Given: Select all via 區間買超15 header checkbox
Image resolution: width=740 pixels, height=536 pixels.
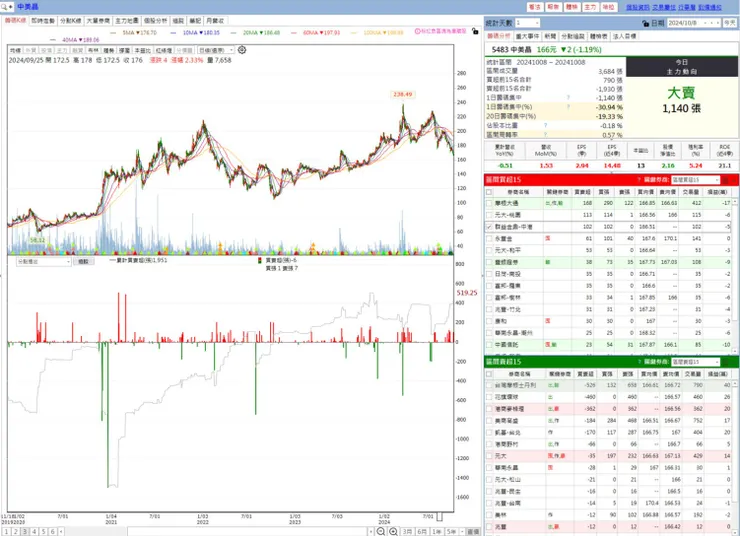Looking at the screenshot, I should [x=489, y=192].
